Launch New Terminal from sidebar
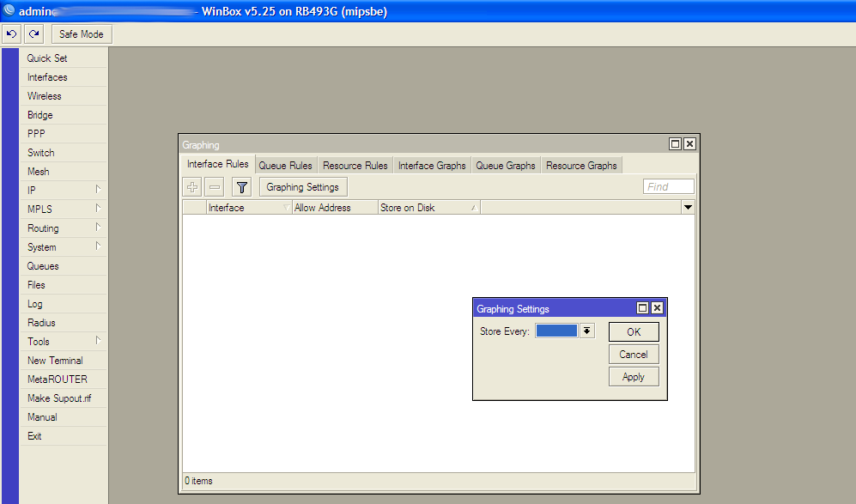 [64, 361]
